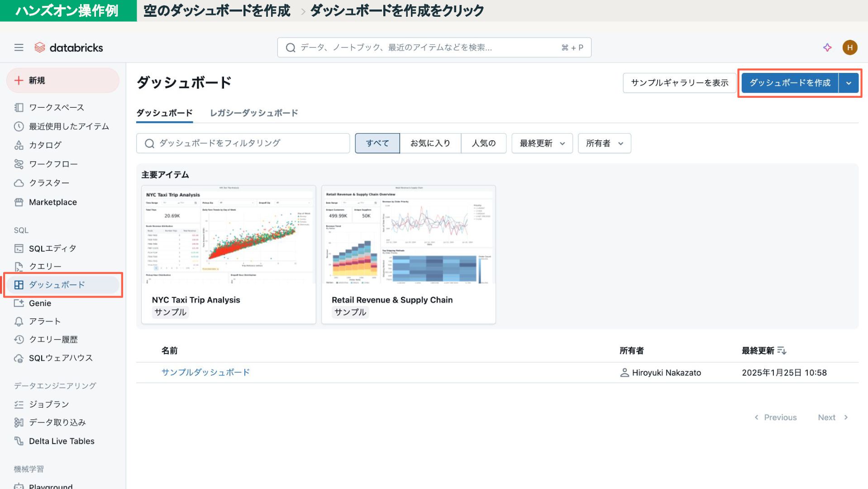
Task: Click the ダッシュボードを作成 button
Action: 790,83
